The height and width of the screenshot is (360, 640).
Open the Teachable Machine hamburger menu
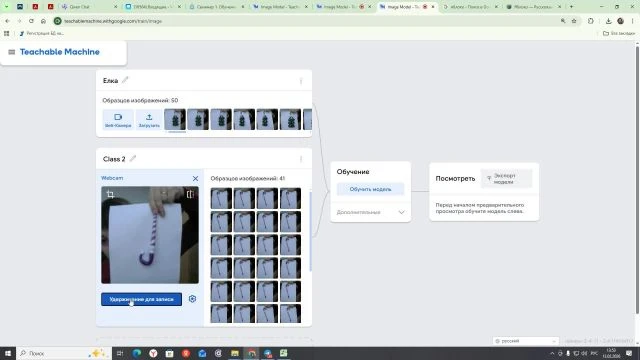11,52
